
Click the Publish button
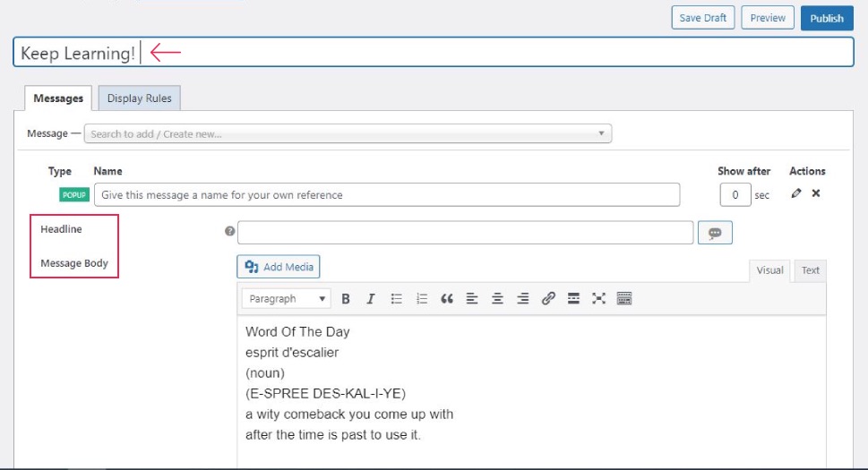point(827,18)
